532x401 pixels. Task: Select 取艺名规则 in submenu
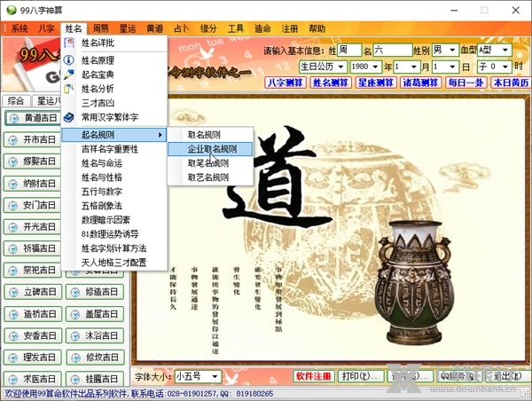click(x=210, y=177)
